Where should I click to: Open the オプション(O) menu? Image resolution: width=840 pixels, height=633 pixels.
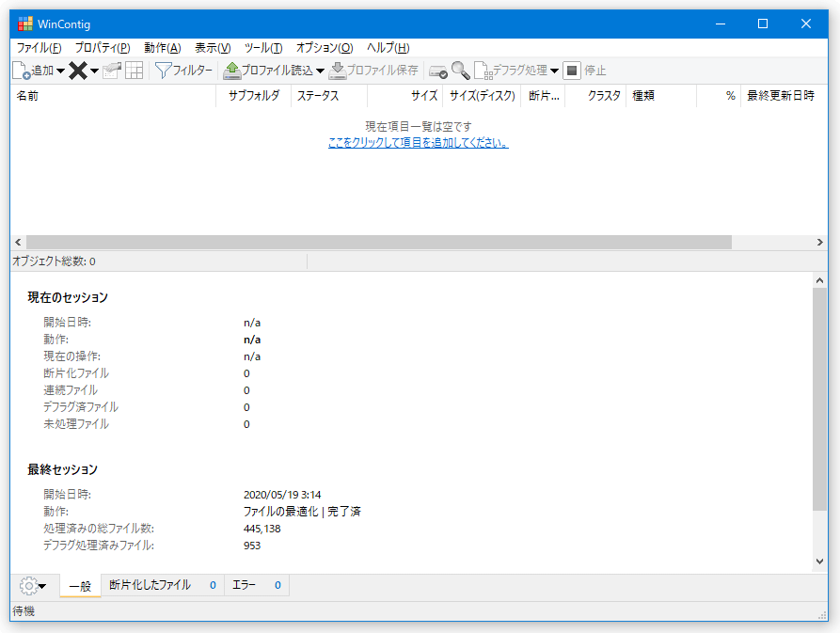[325, 48]
